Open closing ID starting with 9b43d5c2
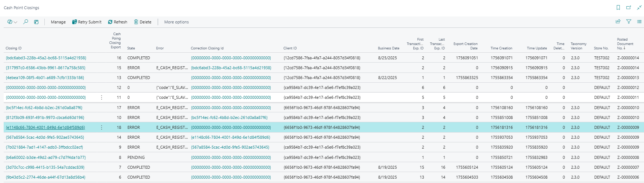Screen dimensions: 644x183 [x=45, y=177]
